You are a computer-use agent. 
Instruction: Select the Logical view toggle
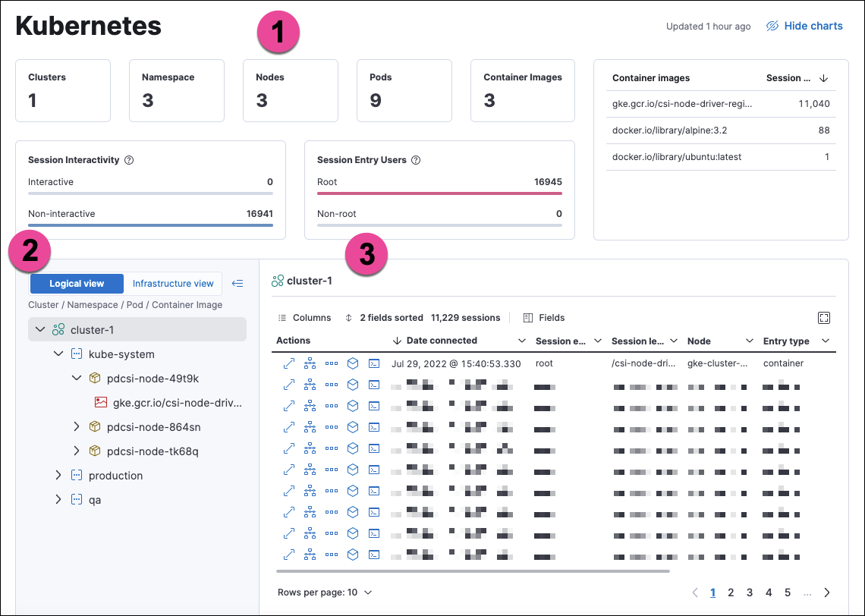point(77,283)
